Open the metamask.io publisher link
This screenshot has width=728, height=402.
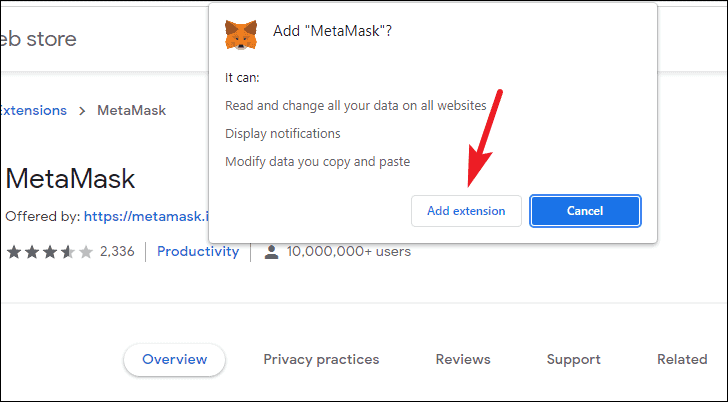pyautogui.click(x=146, y=216)
